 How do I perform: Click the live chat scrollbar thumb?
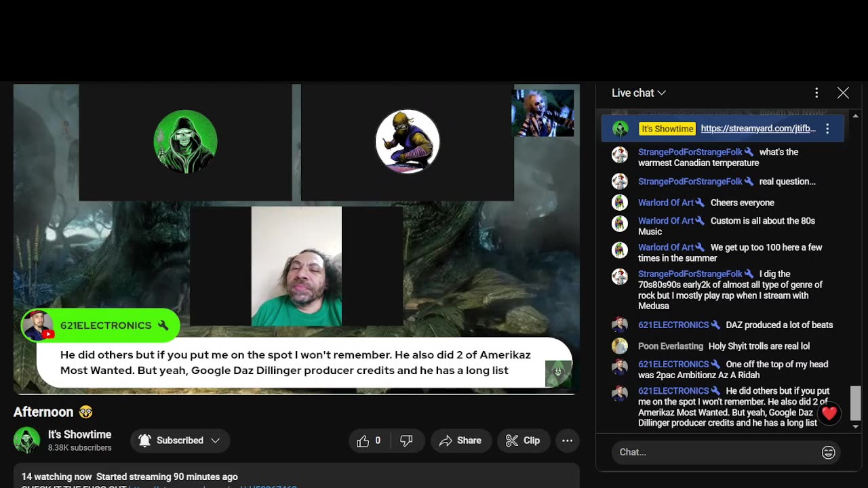pos(855,403)
